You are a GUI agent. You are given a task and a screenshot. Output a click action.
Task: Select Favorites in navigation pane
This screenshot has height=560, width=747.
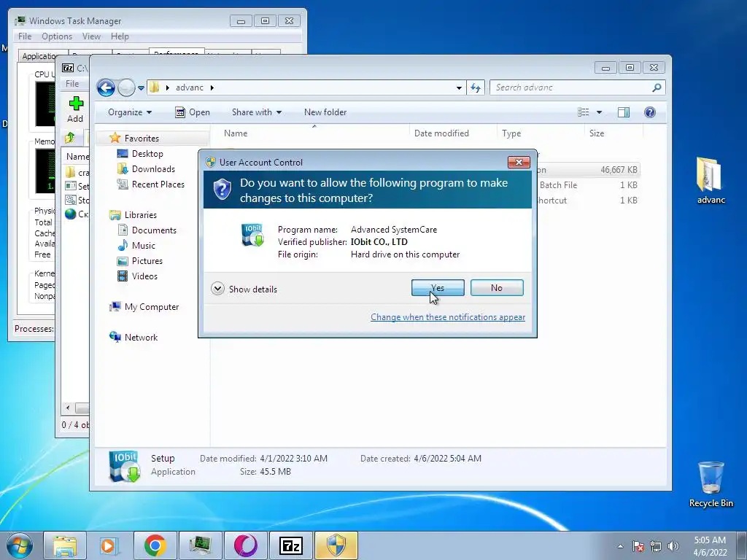point(142,138)
